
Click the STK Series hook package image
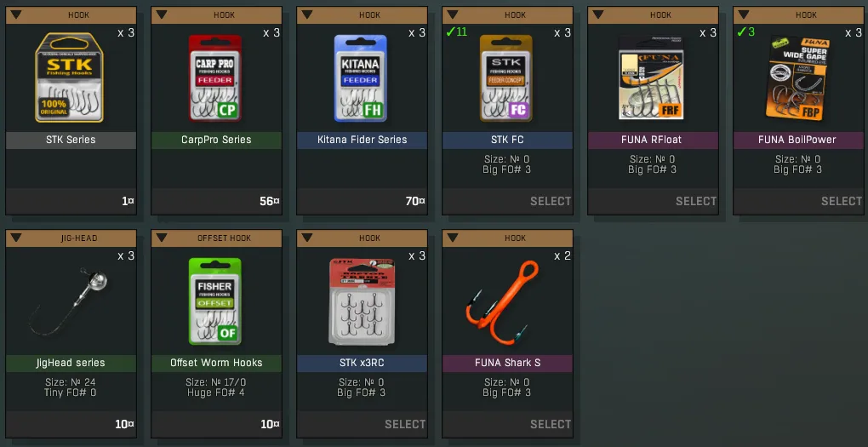(70, 78)
